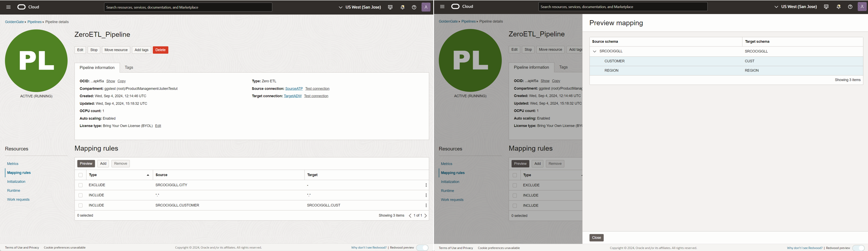868x251 pixels.
Task: Toggle Redwood preview switch in right window
Action: [858, 248]
